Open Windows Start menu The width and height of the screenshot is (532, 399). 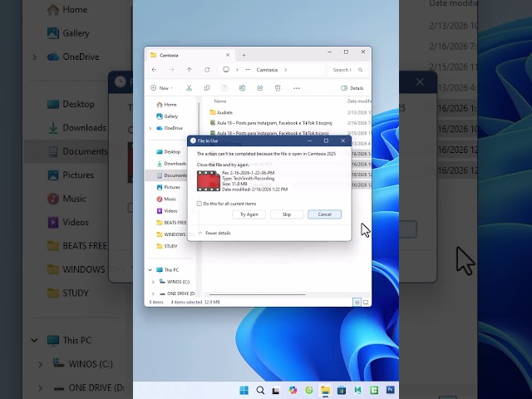click(x=244, y=390)
